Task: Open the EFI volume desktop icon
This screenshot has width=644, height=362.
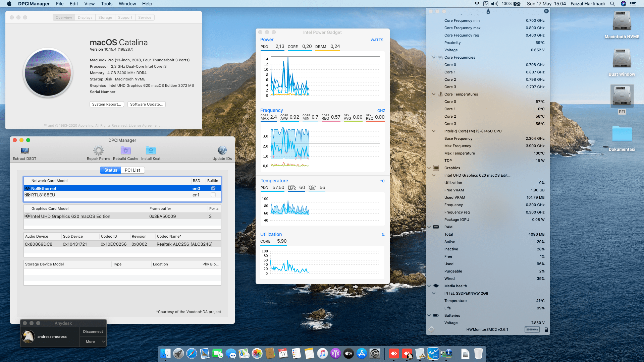Action: (x=622, y=96)
